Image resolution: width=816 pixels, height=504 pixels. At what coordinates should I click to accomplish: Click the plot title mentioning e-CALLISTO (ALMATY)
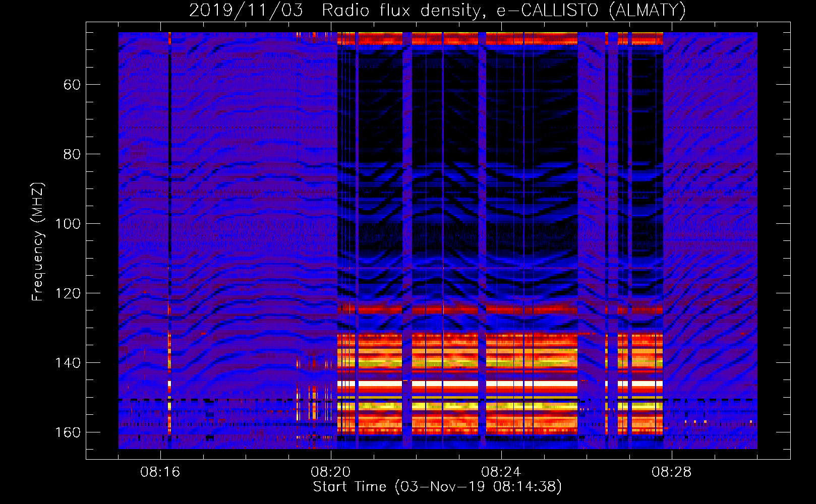click(438, 11)
